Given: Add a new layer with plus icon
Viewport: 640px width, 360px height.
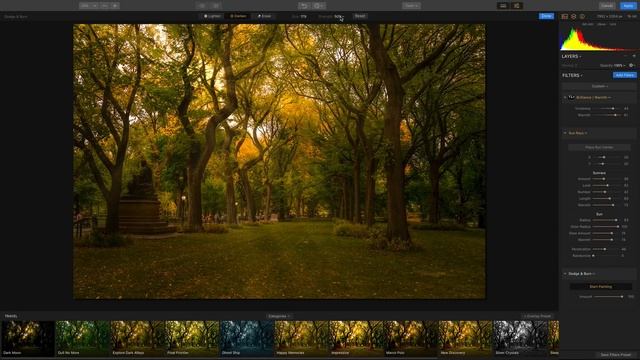Looking at the screenshot, I should coord(634,56).
